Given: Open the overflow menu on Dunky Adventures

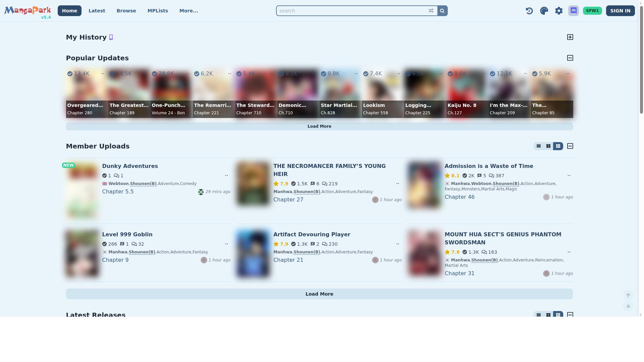Looking at the screenshot, I should [226, 175].
